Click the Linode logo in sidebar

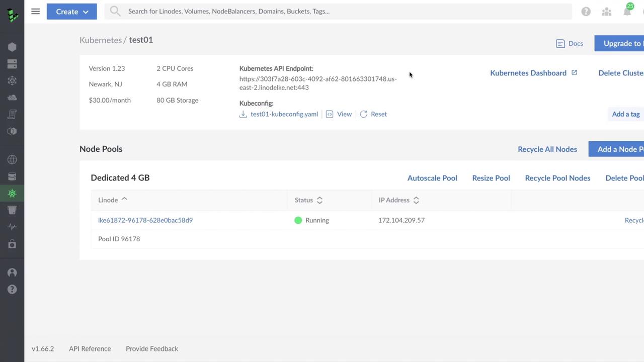click(12, 15)
